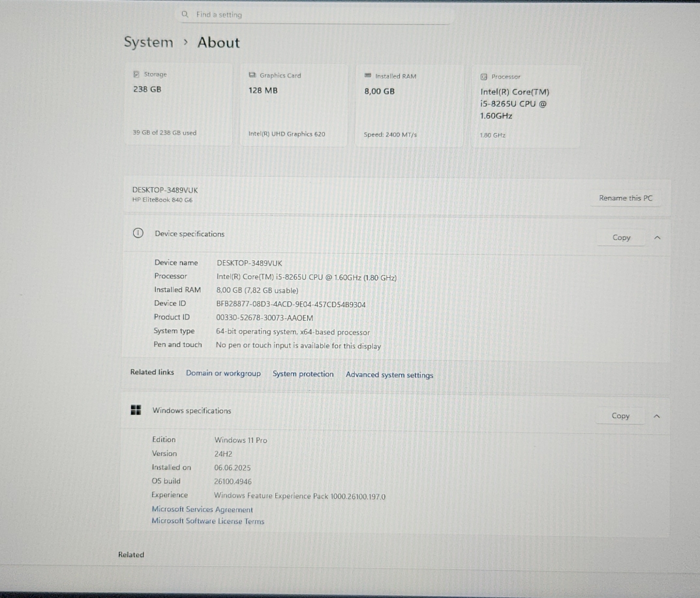Copy the Device specifications
700x598 pixels.
621,237
